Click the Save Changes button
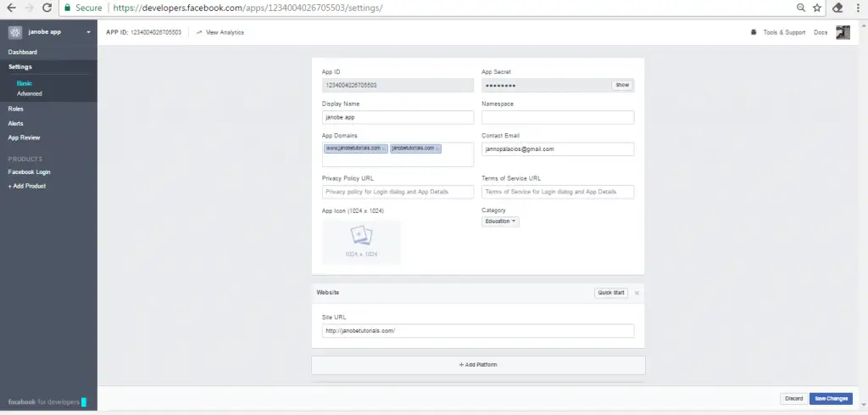This screenshot has width=868, height=415. [830, 398]
